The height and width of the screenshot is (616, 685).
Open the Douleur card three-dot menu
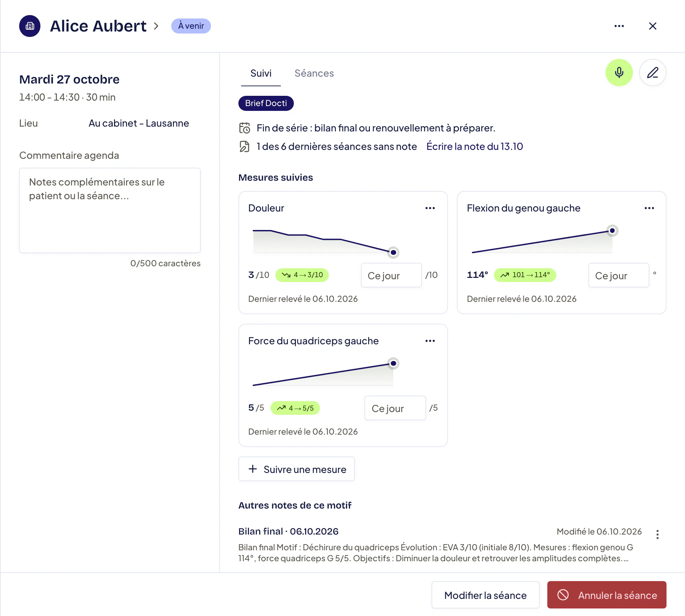point(430,208)
